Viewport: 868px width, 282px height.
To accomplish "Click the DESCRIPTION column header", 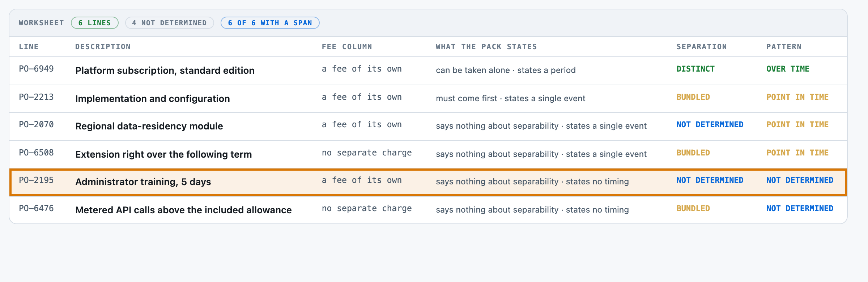I will pyautogui.click(x=103, y=47).
